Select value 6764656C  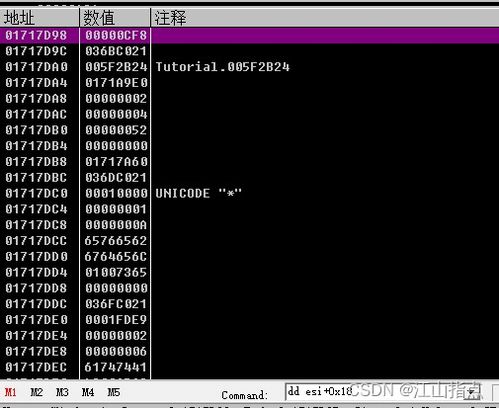[x=116, y=257]
